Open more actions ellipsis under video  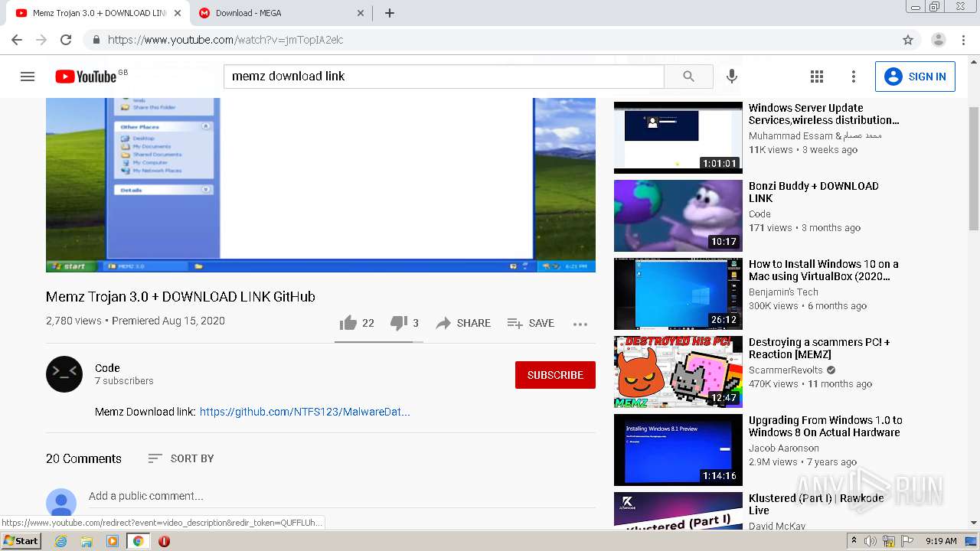(580, 324)
